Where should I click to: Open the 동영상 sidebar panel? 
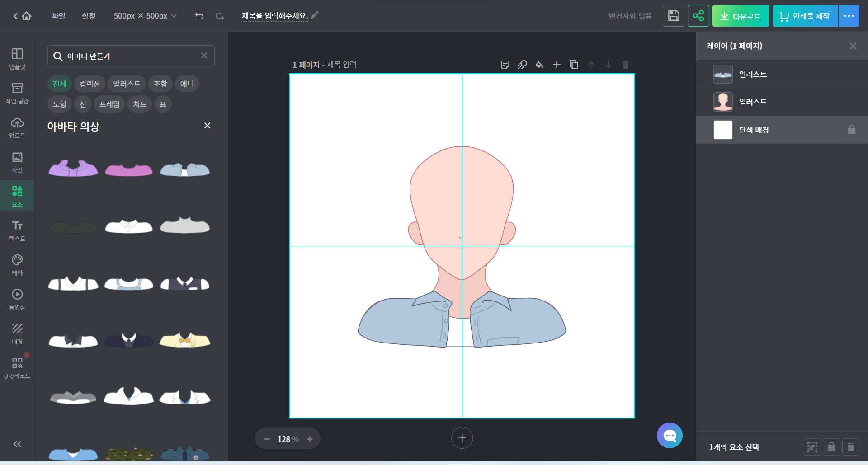pos(17,299)
